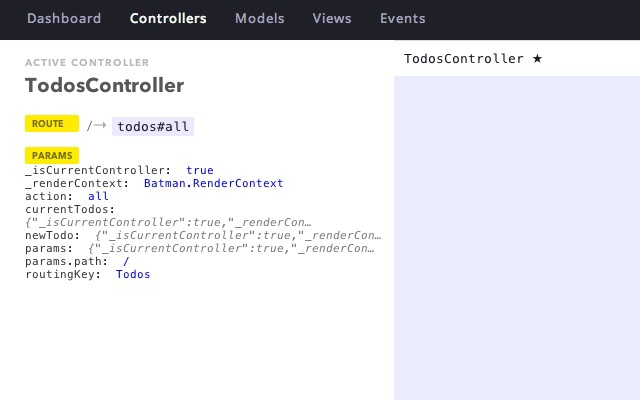Click the true value of _isCurrentController
The image size is (640, 400).
(x=200, y=170)
